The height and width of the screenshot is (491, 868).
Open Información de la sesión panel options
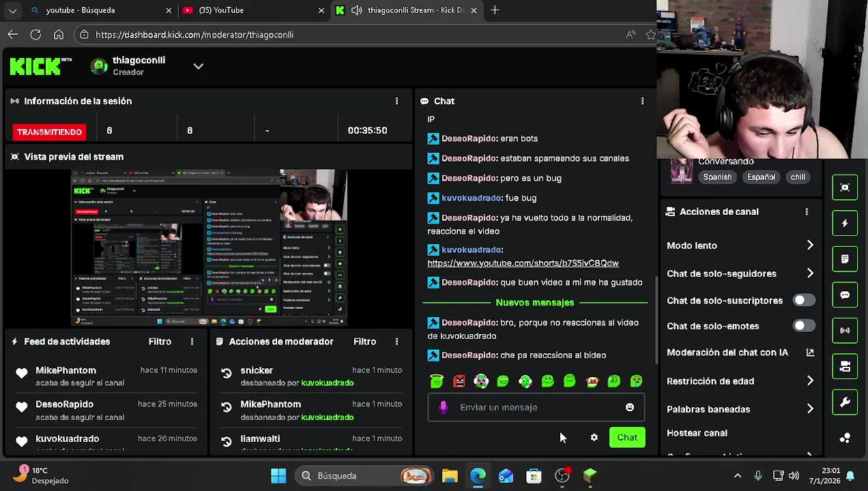tap(396, 101)
